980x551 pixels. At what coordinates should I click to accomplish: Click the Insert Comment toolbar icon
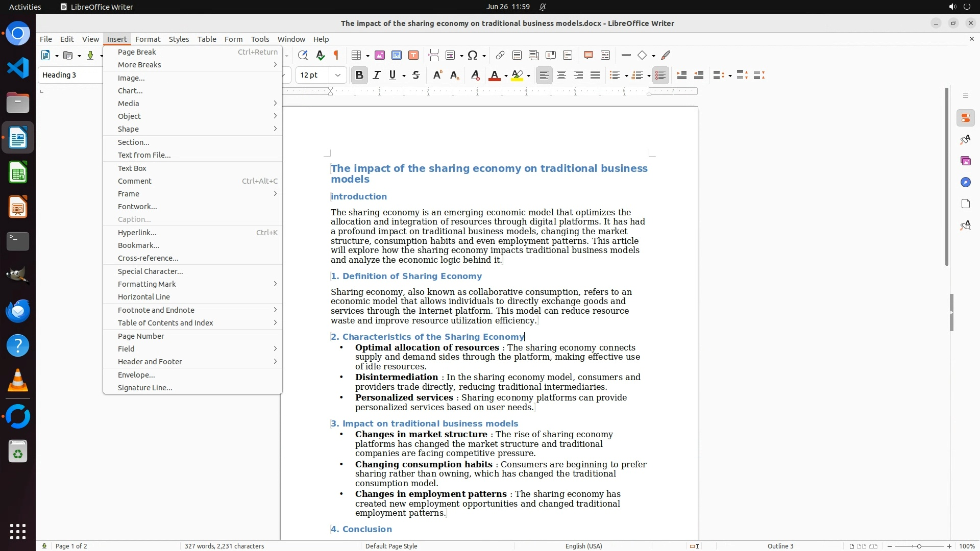(x=588, y=55)
